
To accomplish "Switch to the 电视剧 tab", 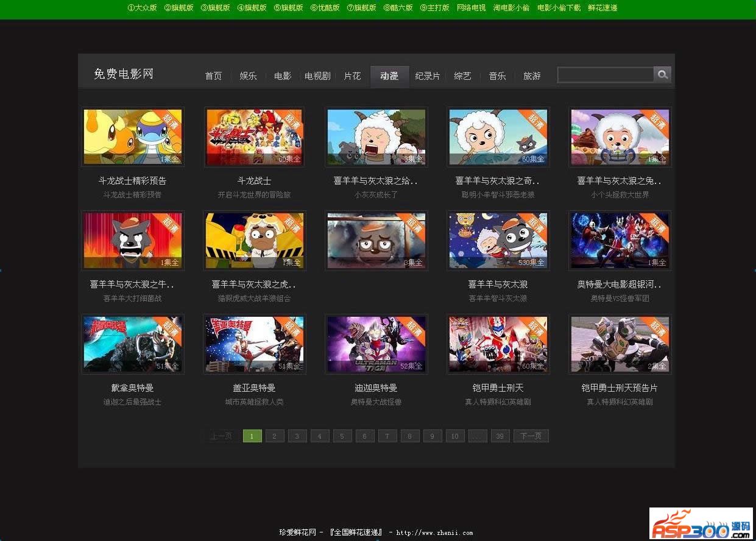I will click(317, 76).
